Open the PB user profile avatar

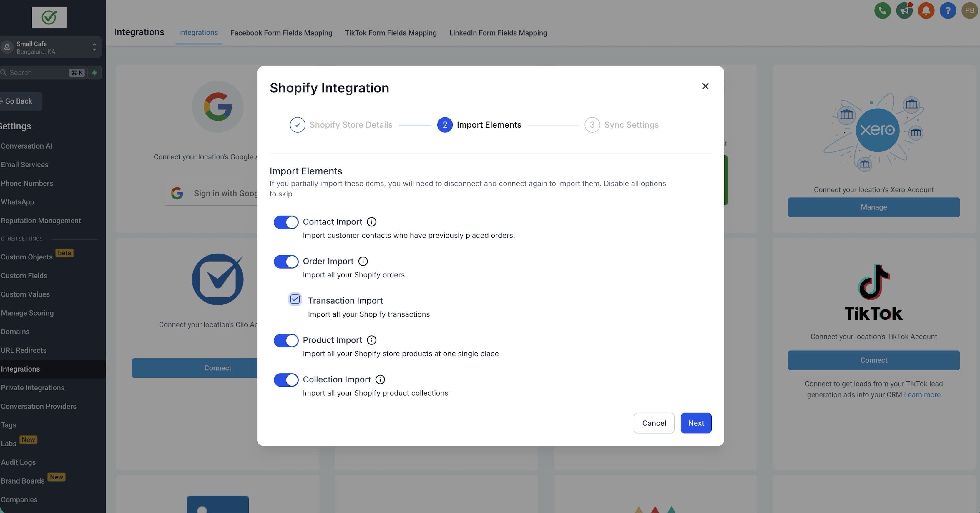click(969, 10)
